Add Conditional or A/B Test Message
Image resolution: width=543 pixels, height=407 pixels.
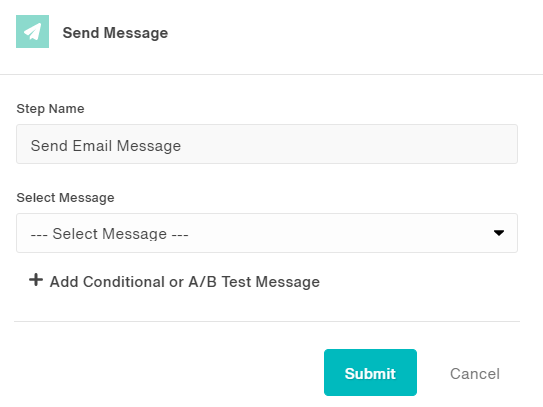175,281
